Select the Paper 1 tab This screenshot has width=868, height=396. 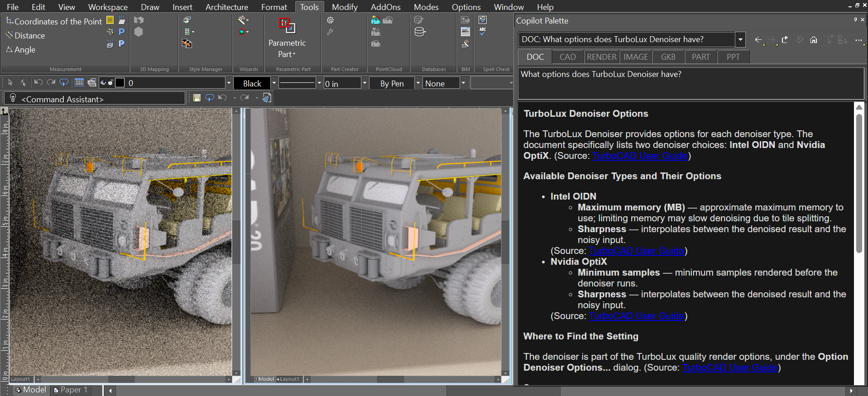(71, 390)
